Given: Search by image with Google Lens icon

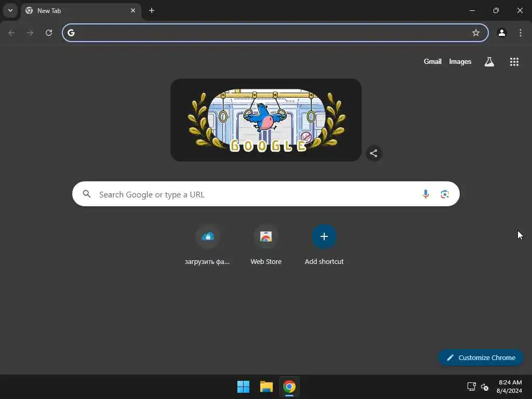Looking at the screenshot, I should 445,194.
